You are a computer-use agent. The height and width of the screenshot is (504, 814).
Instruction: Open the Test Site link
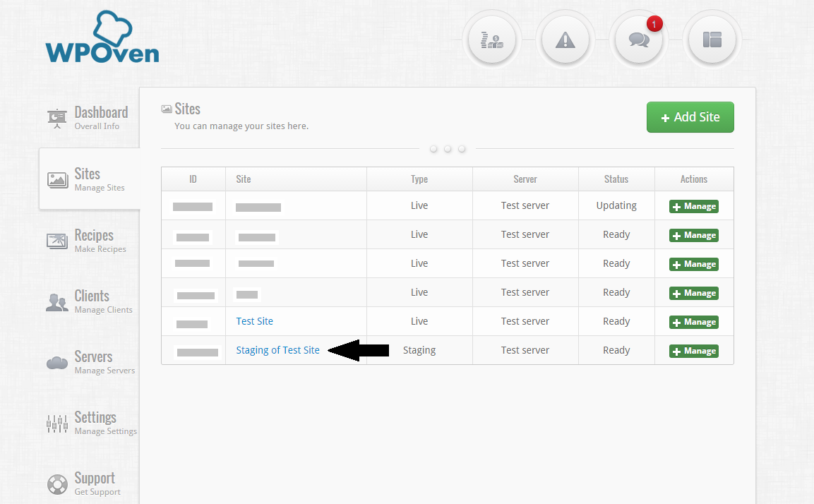[254, 321]
